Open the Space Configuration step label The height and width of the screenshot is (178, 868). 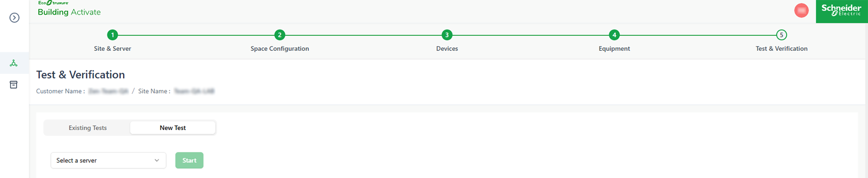click(280, 49)
